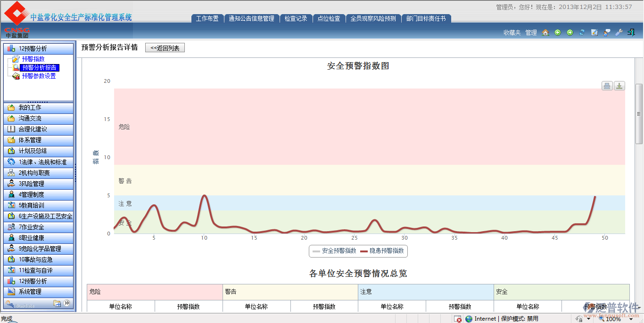Switch to the 全员观察风险预测 tab
Image resolution: width=644 pixels, height=323 pixels.
pyautogui.click(x=373, y=18)
